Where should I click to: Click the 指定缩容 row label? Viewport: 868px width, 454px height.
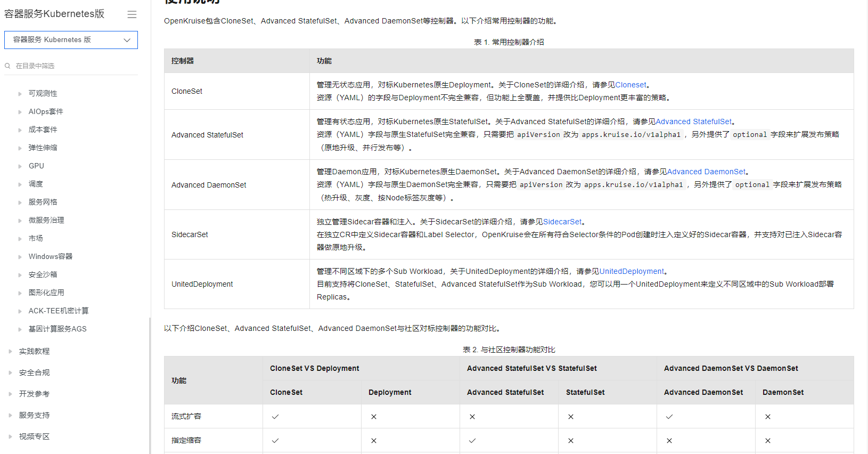186,440
